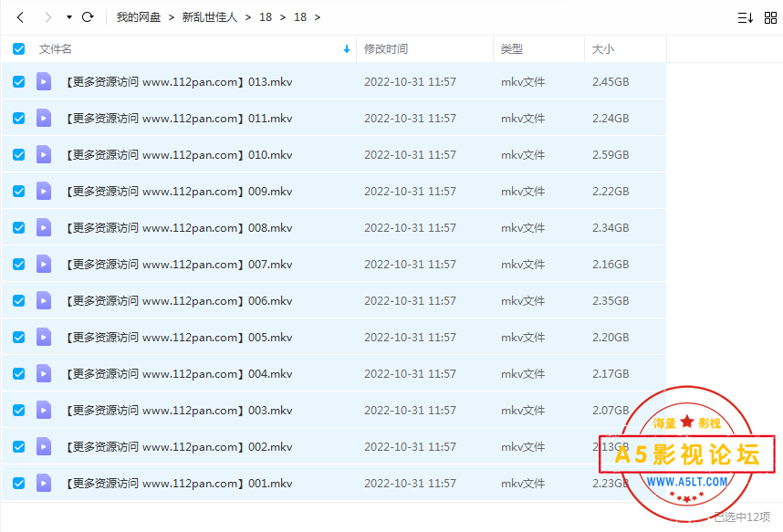Select the file name ending 003.mkv
783x532 pixels.
(178, 410)
